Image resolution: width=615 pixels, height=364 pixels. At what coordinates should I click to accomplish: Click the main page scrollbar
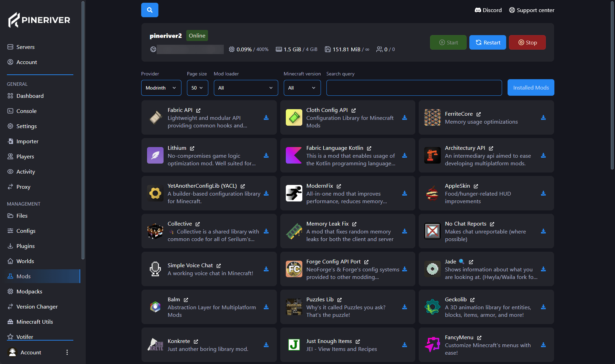(613, 85)
